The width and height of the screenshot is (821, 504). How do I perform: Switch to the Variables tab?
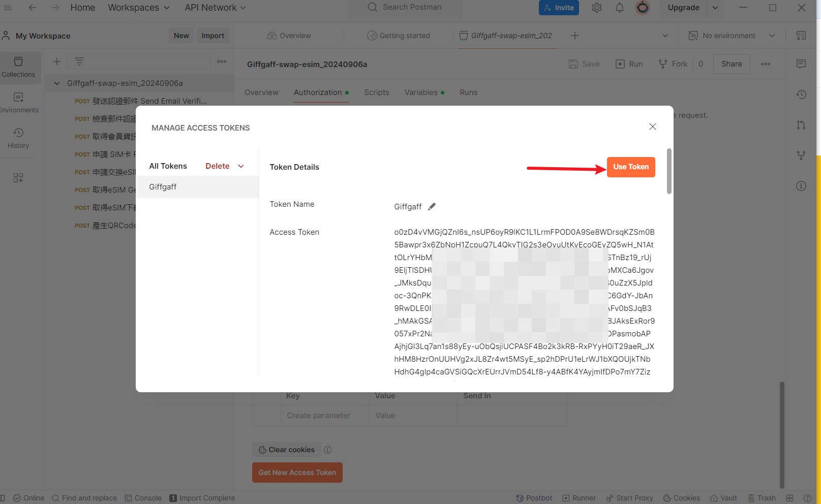coord(420,92)
